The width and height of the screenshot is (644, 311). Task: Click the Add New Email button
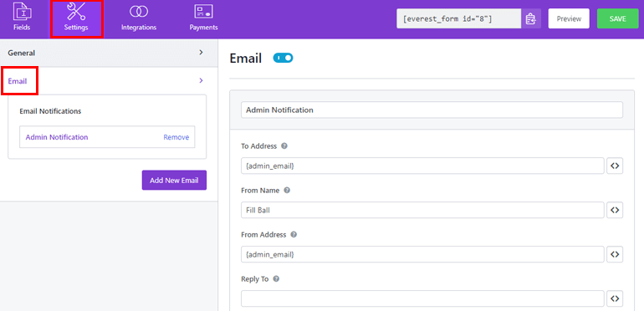click(x=174, y=180)
